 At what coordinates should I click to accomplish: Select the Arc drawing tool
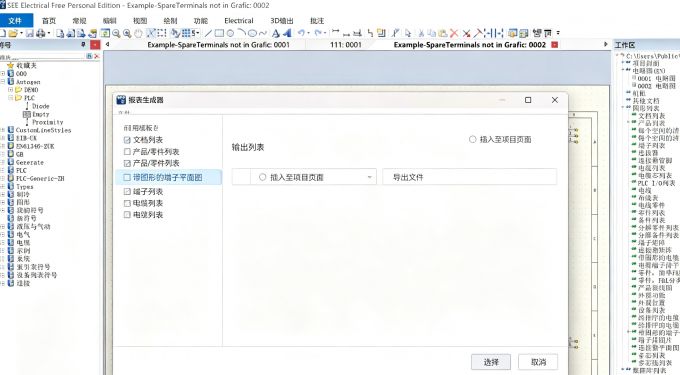[242, 33]
